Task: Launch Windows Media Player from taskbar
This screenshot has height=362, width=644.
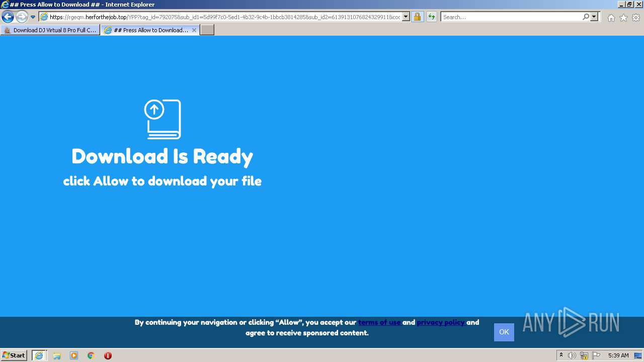Action: point(74,355)
